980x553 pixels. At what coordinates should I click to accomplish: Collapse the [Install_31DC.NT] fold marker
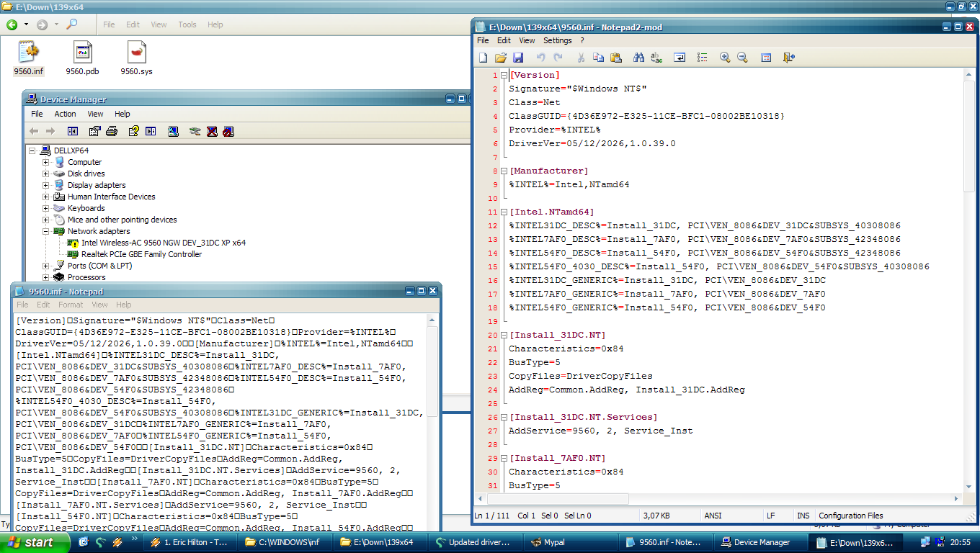(504, 335)
